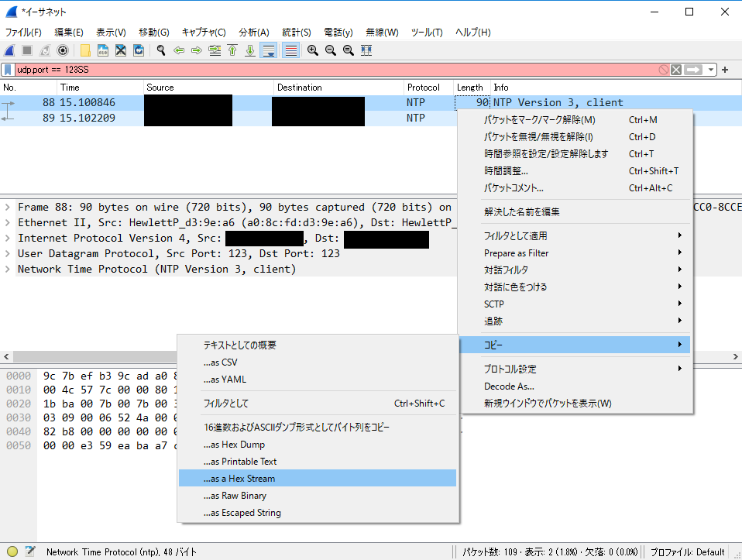Expand the Frame 88 tree row
This screenshot has width=742, height=560.
point(8,207)
